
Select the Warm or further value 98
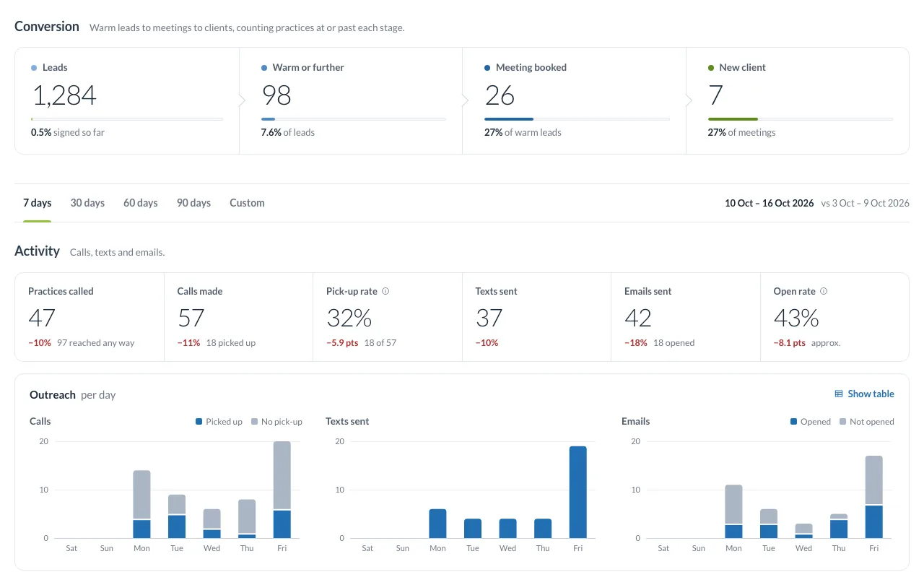click(x=276, y=95)
